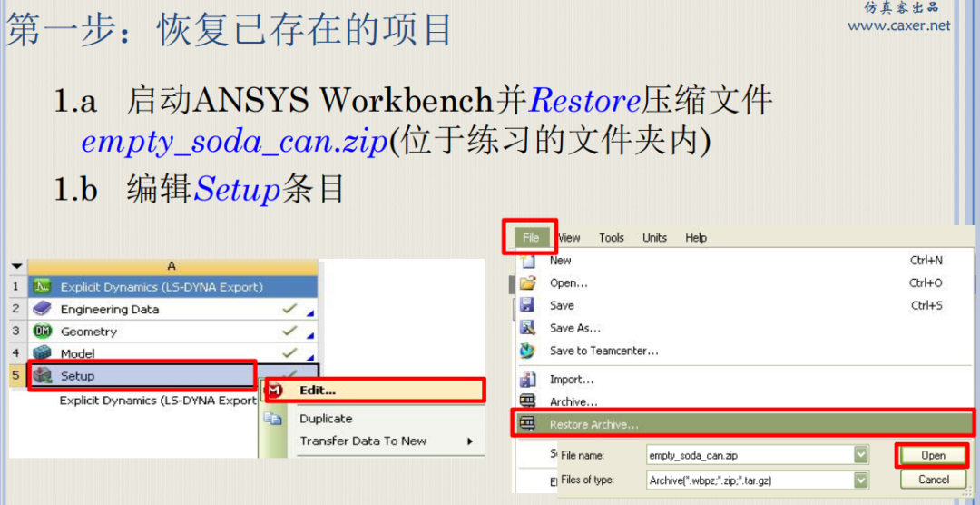Screen dimensions: 980x505
Task: Click the Geometry green checkmark status
Action: 289,331
